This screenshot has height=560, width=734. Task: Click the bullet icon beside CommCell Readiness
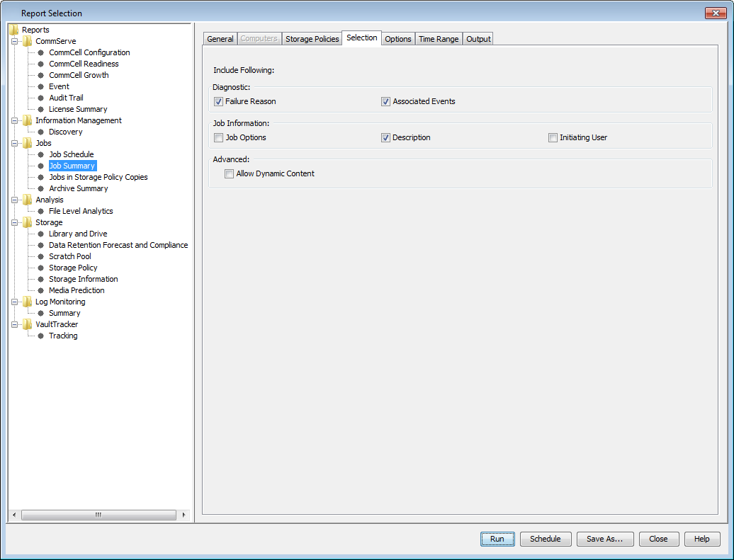point(40,64)
